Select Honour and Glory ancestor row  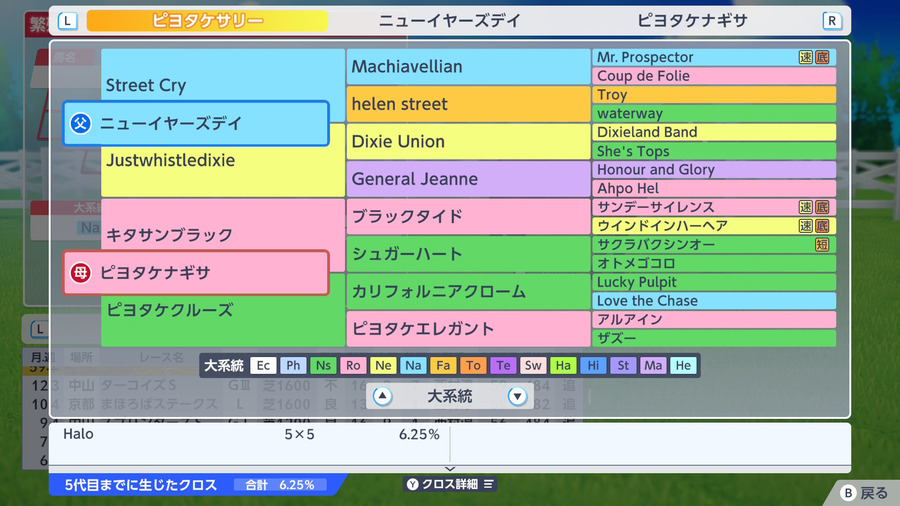(x=714, y=170)
